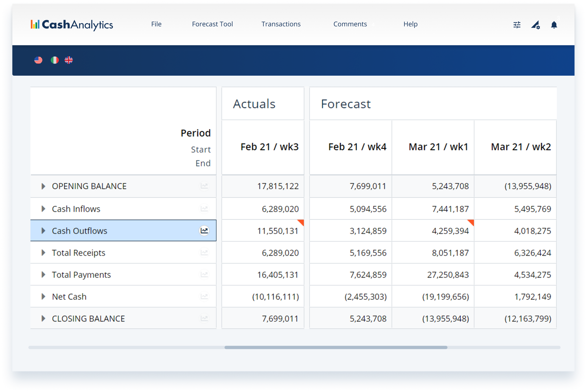The image size is (587, 392).
Task: Click the chart settings gear icon
Action: (535, 25)
